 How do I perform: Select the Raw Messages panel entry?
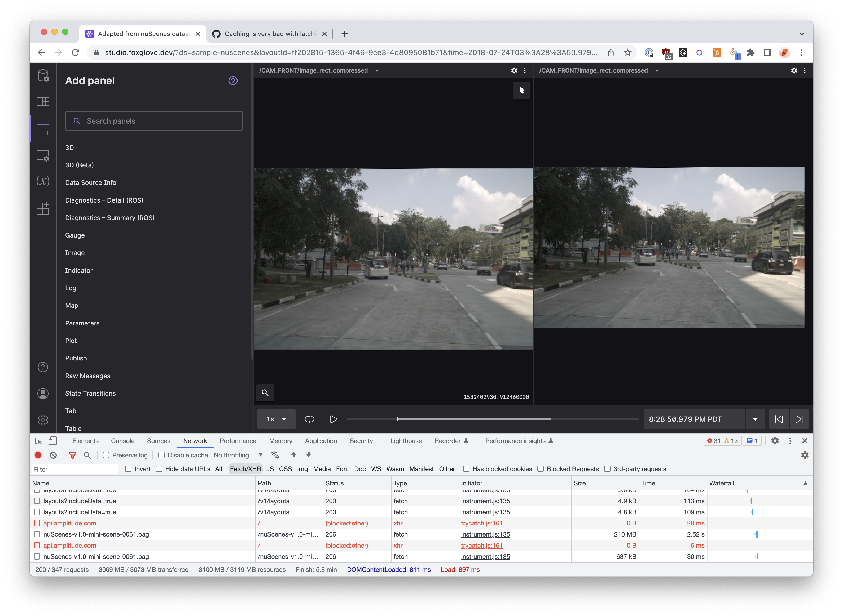[88, 376]
